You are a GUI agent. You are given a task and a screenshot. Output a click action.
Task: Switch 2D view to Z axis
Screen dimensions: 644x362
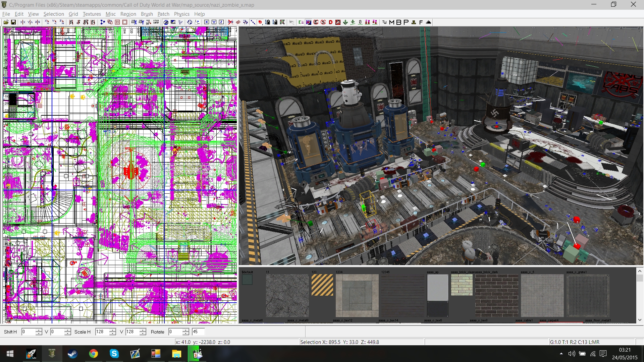tap(221, 22)
